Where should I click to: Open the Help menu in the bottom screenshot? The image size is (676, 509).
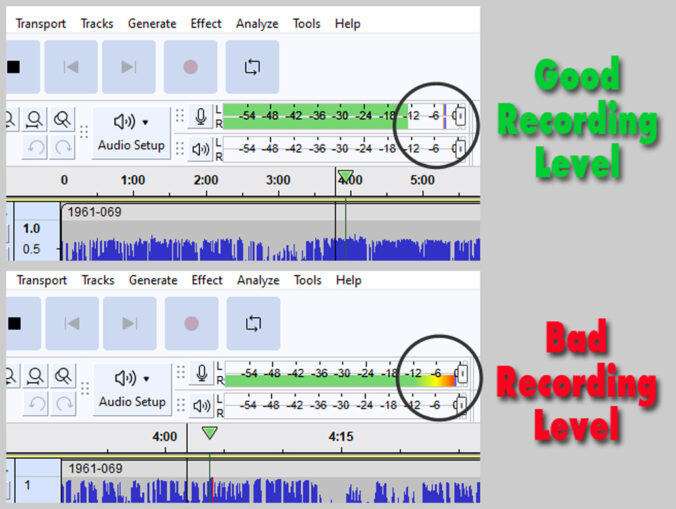(x=348, y=280)
